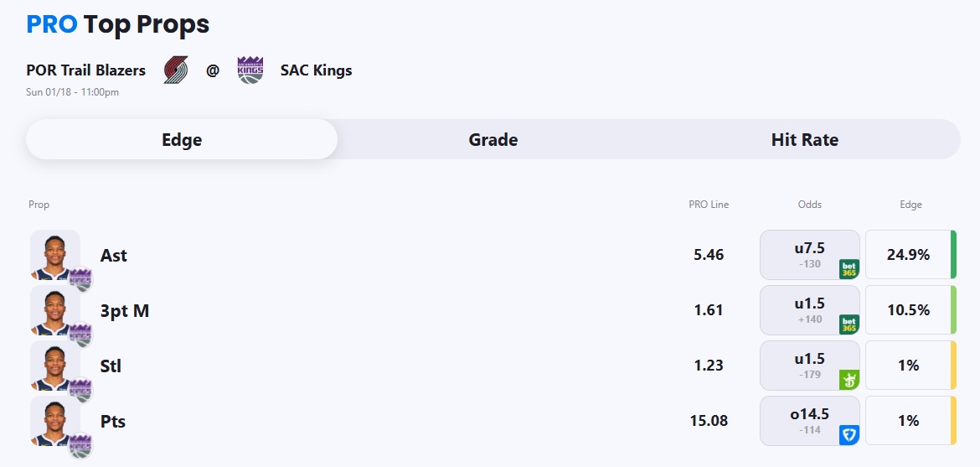Switch to the Edge tab
Image resolution: width=980 pixels, height=467 pixels.
pyautogui.click(x=182, y=139)
